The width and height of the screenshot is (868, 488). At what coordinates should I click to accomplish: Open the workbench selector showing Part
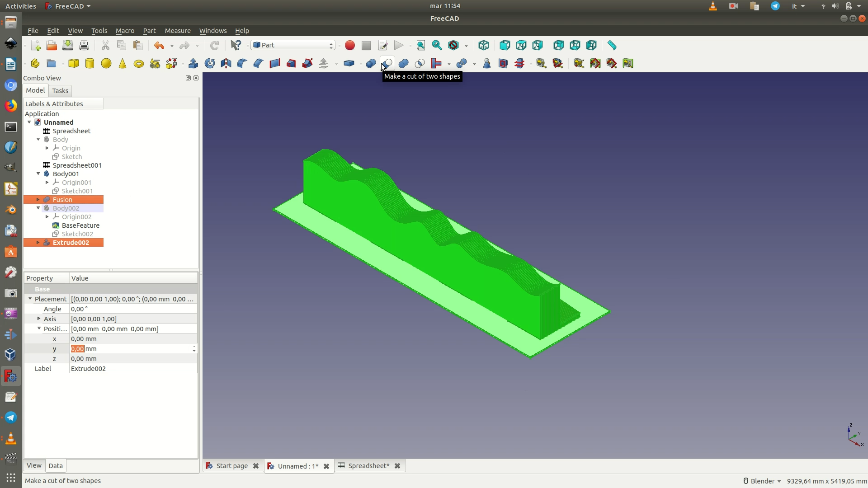tap(293, 45)
